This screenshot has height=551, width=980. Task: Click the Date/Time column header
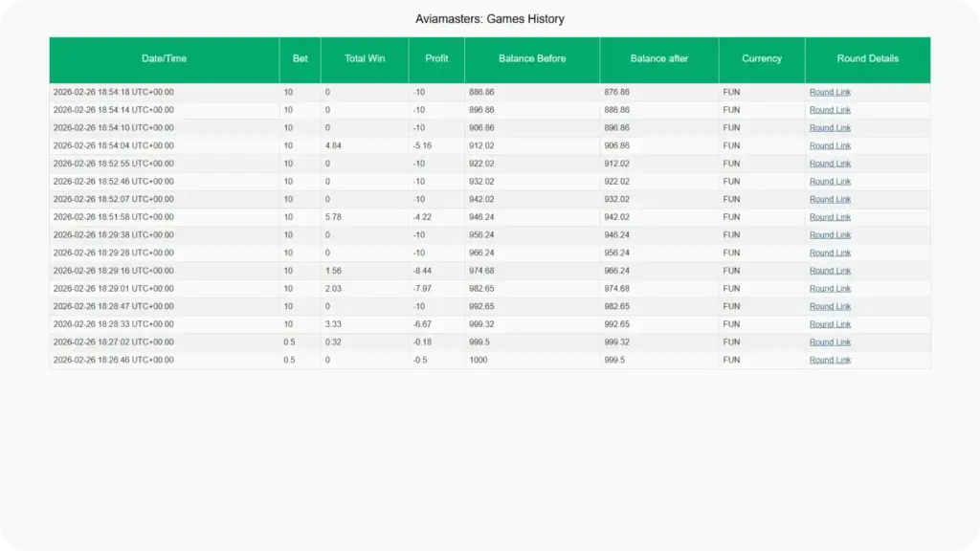point(164,58)
